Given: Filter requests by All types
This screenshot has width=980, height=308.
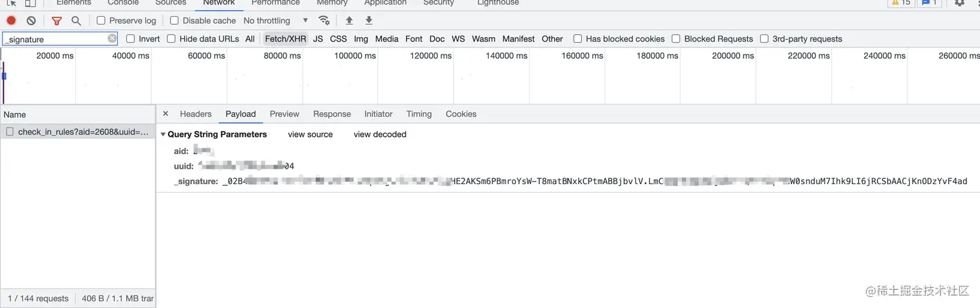Looking at the screenshot, I should [250, 39].
